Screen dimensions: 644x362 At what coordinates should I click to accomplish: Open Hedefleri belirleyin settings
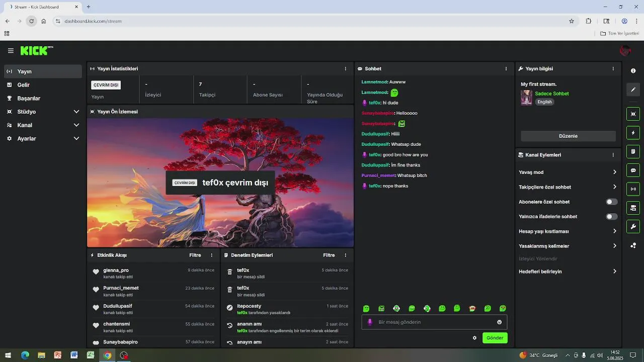(568, 271)
